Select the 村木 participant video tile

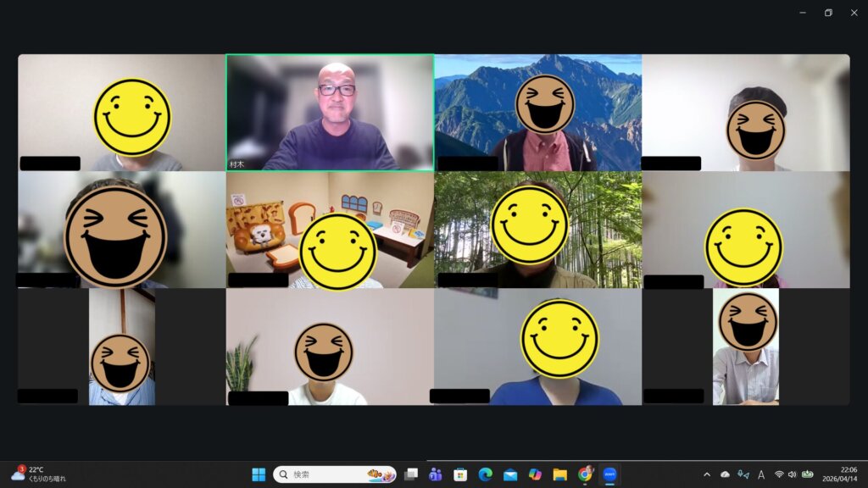(330, 113)
